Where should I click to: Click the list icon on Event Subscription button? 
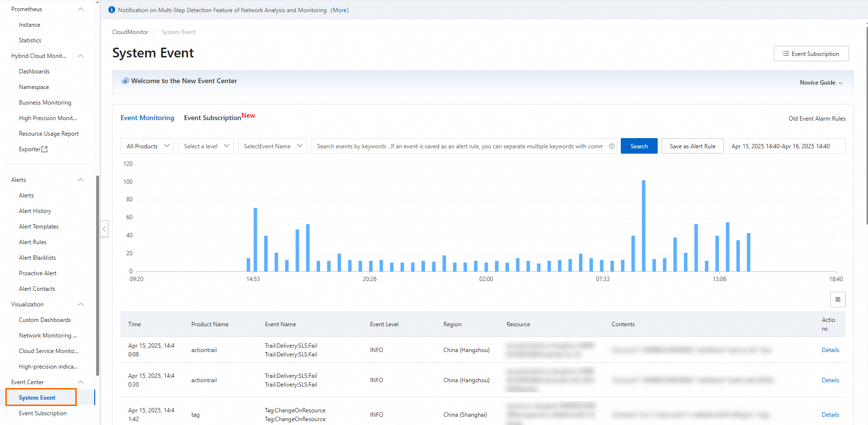[x=785, y=53]
